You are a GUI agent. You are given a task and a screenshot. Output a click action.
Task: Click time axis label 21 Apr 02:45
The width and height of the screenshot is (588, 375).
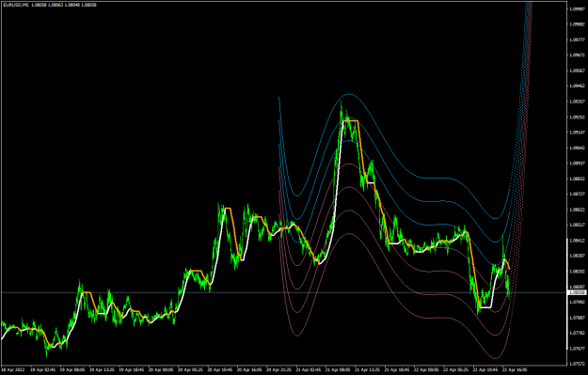pos(309,369)
